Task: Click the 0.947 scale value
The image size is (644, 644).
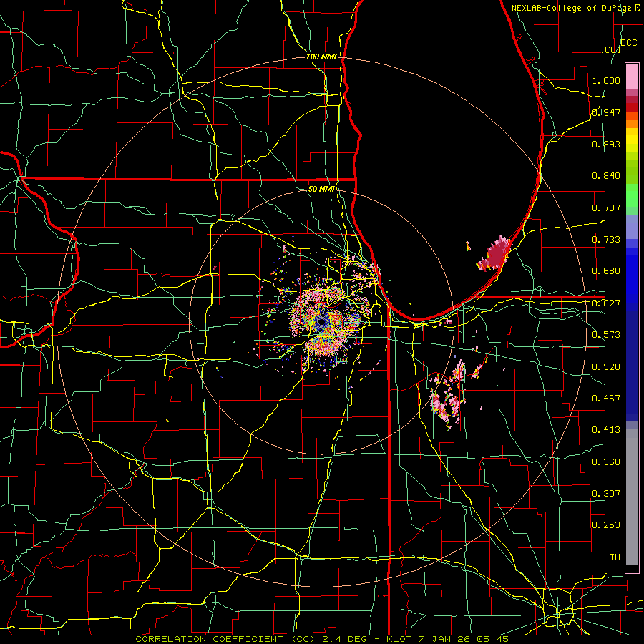Action: pos(606,112)
